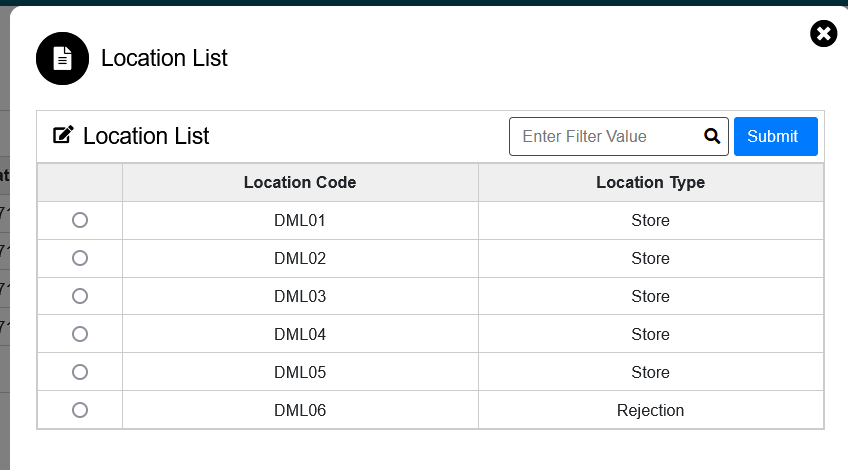
Task: Click the Location Type column header
Action: (x=651, y=182)
